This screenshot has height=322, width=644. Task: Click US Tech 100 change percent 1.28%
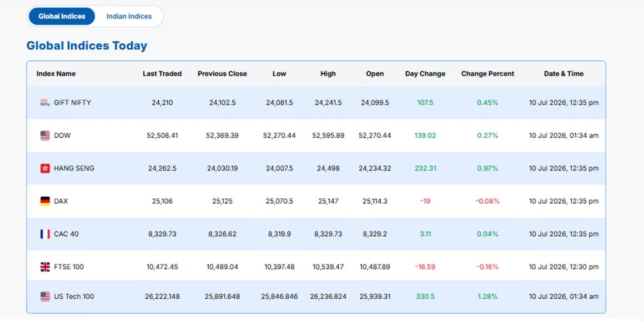(x=487, y=296)
